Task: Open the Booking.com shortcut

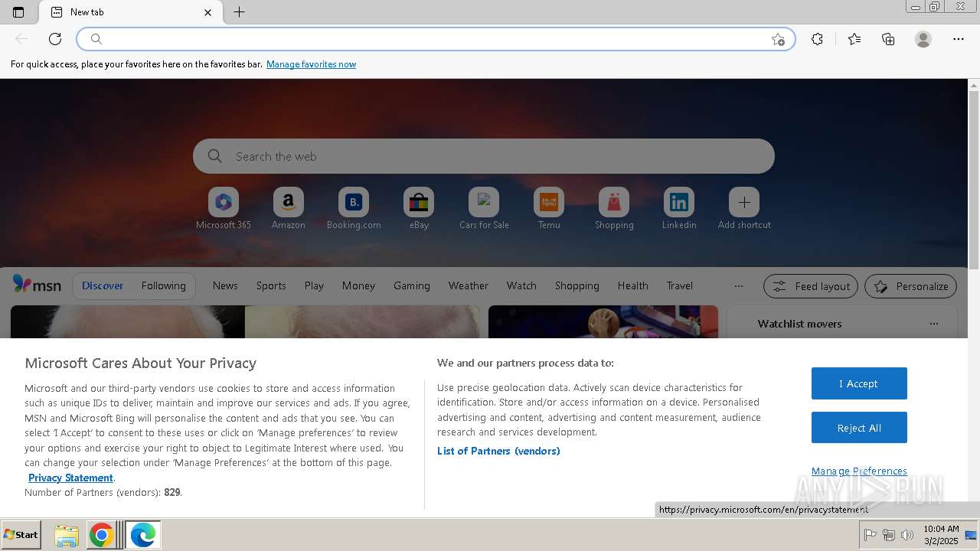Action: [354, 208]
